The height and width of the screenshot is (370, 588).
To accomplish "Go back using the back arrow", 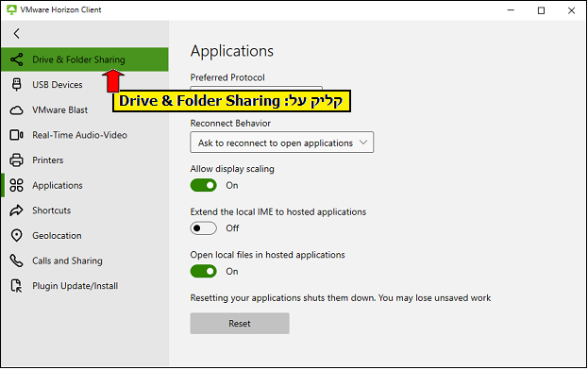I will point(16,33).
